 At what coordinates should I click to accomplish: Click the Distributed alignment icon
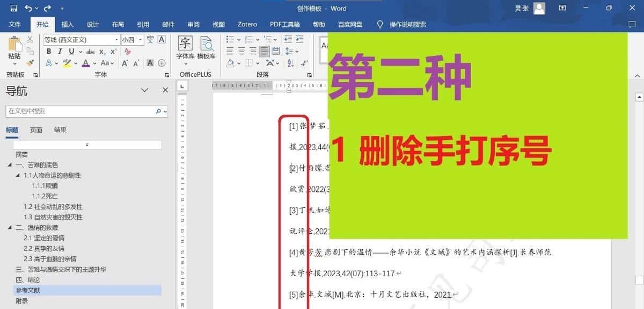click(276, 51)
